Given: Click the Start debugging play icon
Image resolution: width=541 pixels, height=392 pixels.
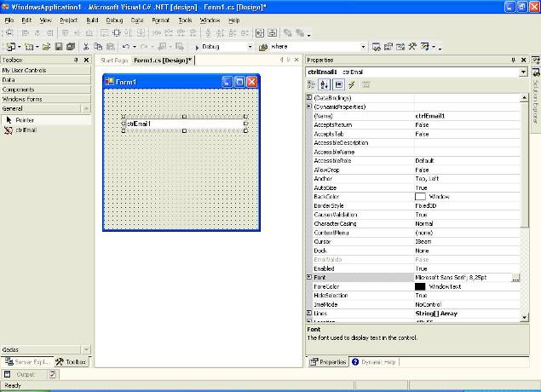Looking at the screenshot, I should click(x=197, y=47).
